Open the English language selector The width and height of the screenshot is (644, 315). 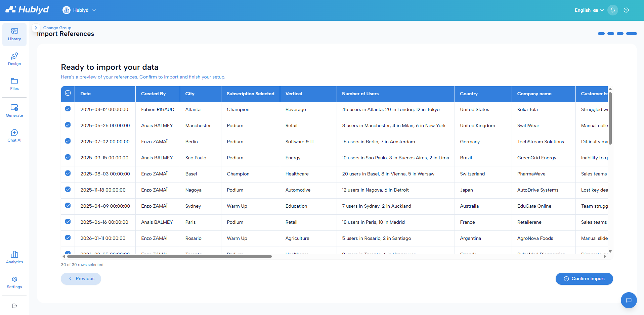point(589,10)
